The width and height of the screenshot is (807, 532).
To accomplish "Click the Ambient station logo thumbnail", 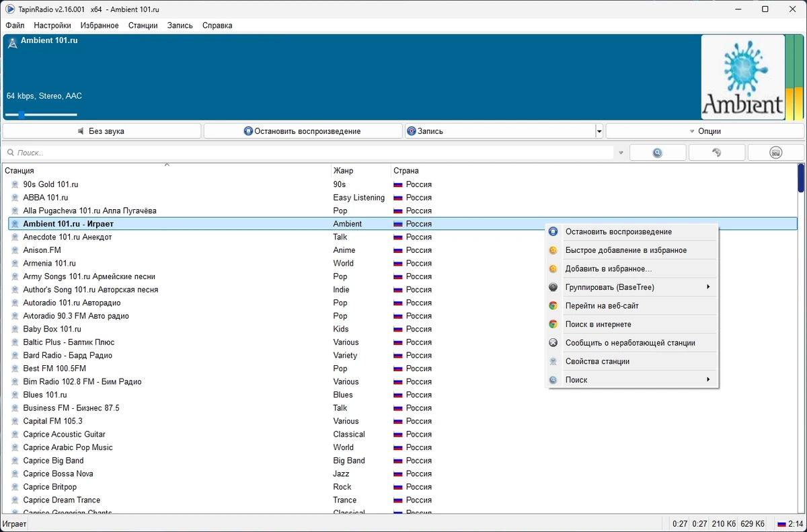I will [x=742, y=77].
